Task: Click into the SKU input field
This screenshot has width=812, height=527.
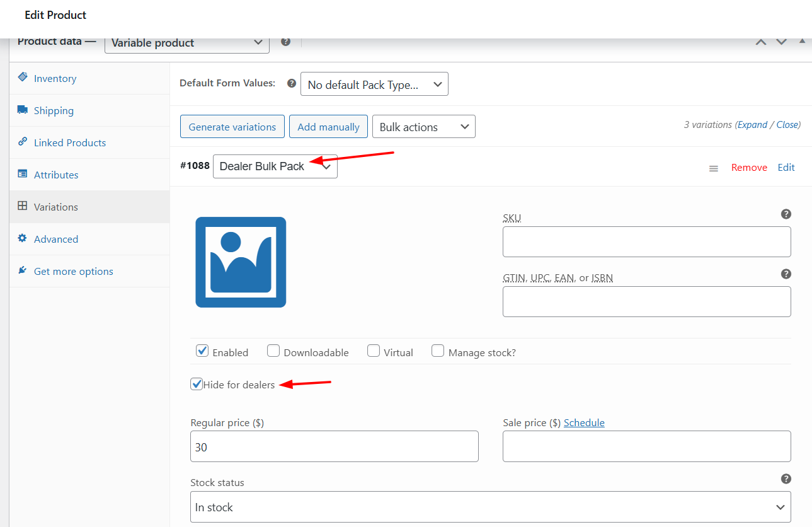Action: pyautogui.click(x=647, y=241)
